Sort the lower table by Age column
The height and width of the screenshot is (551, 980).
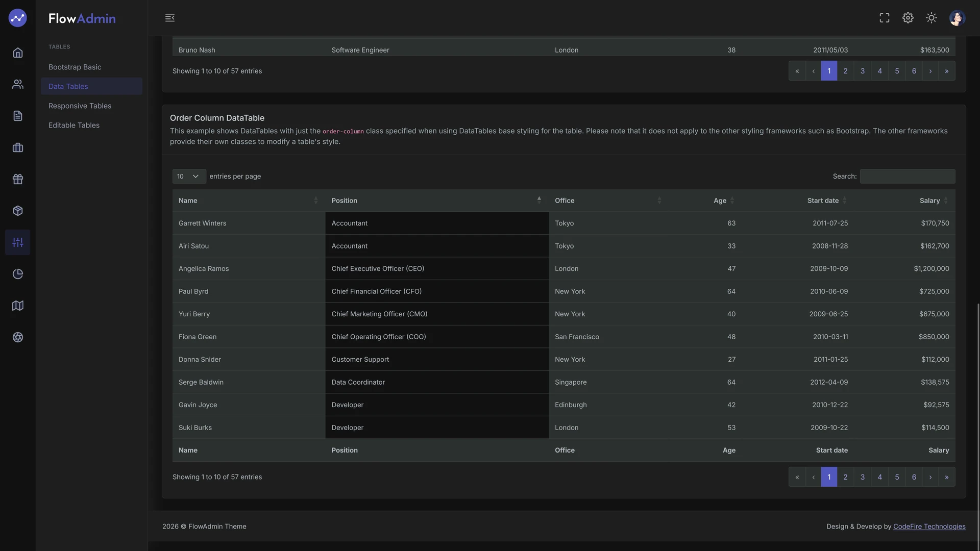705,201
